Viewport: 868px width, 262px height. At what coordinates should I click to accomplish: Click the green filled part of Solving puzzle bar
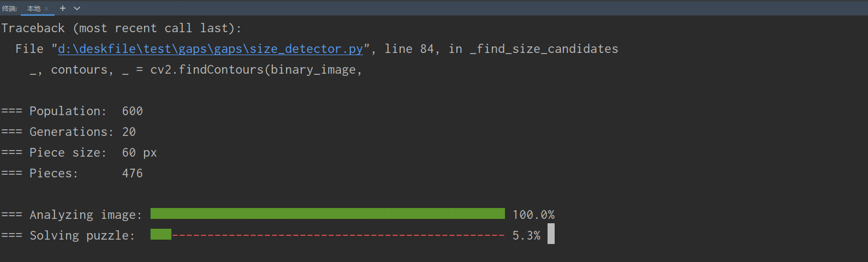[x=160, y=235]
